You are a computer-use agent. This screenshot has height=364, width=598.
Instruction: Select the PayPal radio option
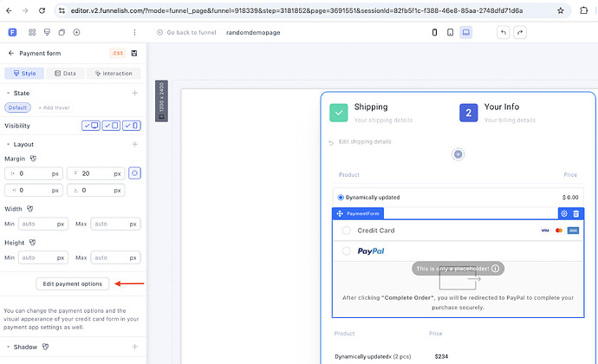347,251
